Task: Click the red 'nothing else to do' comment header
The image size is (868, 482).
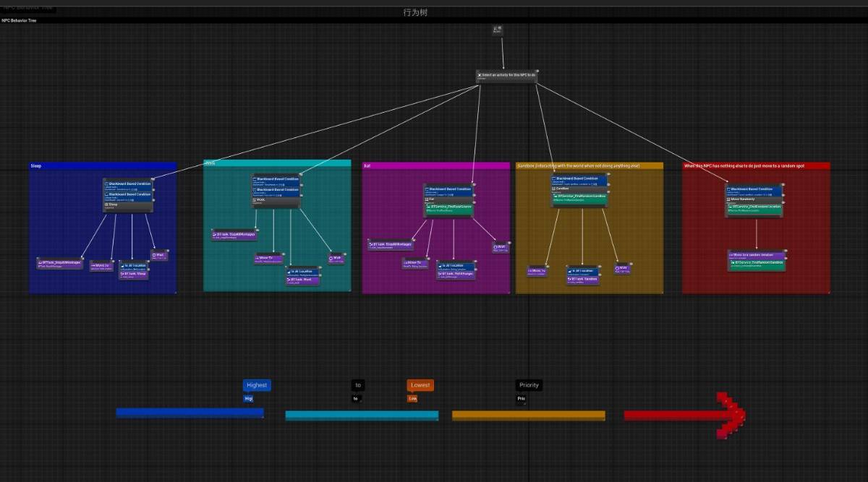Action: point(755,165)
